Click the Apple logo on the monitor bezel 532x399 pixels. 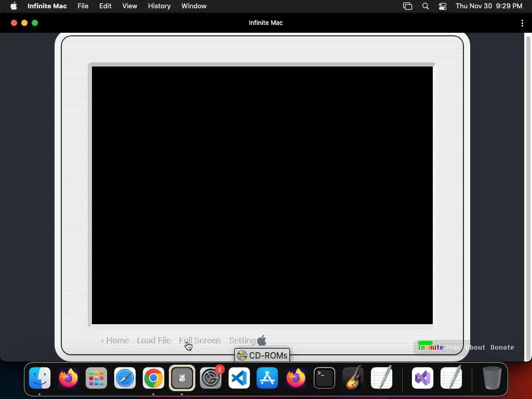point(262,340)
